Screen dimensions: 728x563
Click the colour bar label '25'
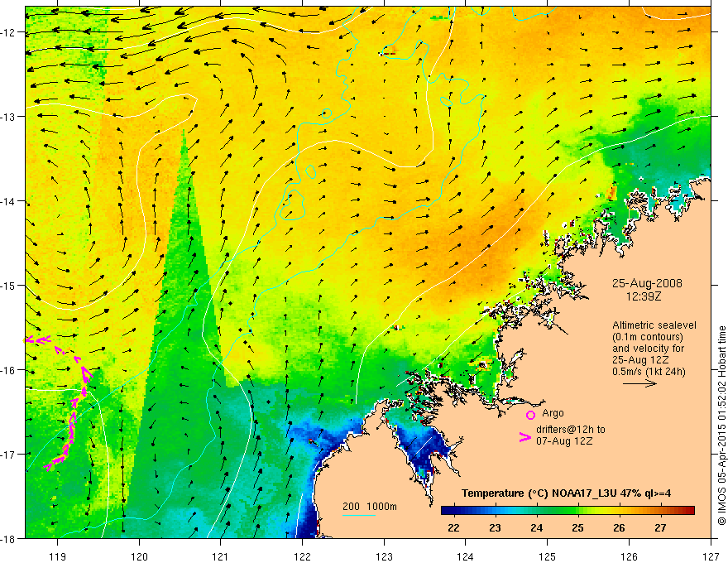point(578,528)
